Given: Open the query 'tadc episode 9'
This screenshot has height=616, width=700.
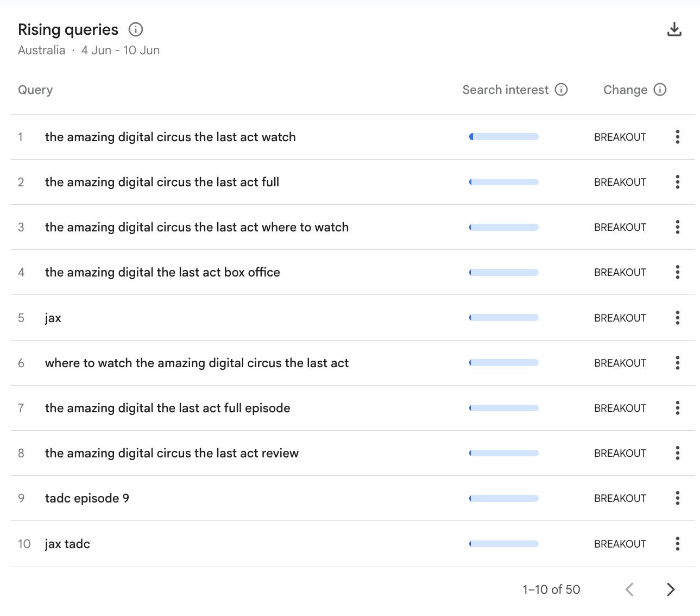Looking at the screenshot, I should (87, 498).
